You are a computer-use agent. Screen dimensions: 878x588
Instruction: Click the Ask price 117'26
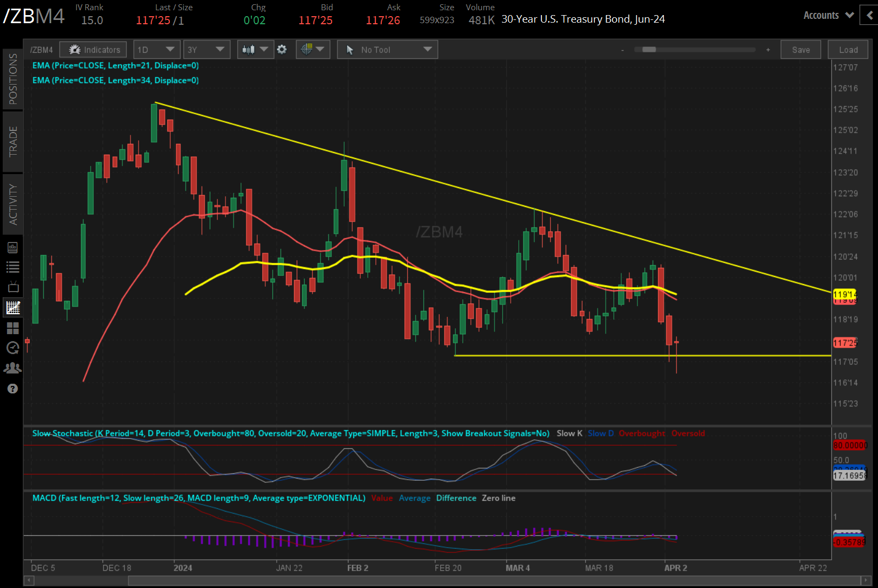coord(383,20)
